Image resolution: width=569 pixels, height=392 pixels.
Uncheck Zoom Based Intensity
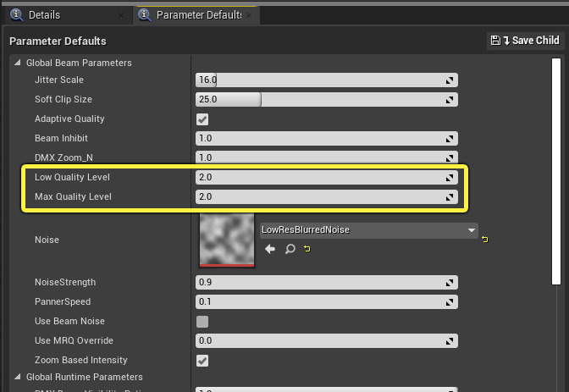(202, 361)
